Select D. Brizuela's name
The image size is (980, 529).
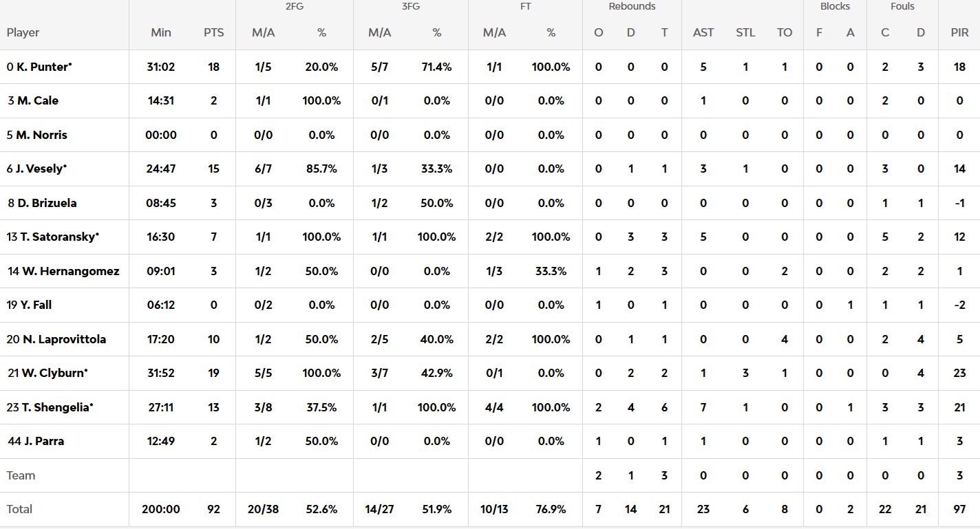[47, 203]
